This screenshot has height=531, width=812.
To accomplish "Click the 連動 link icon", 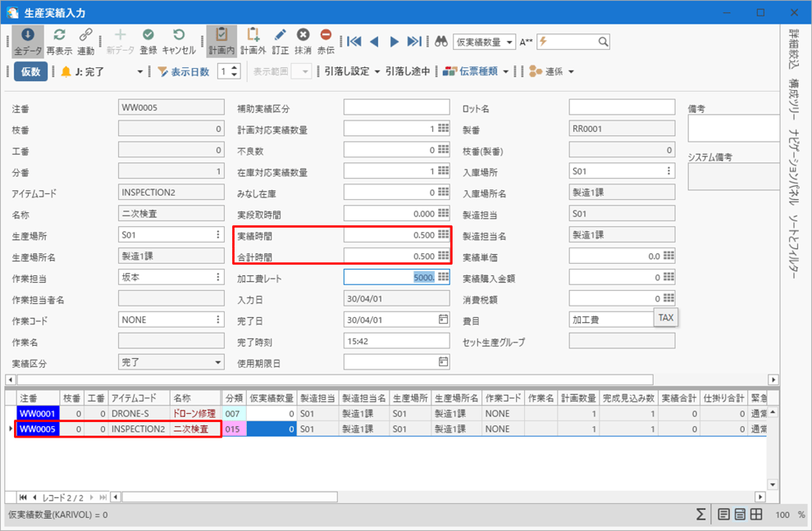I will 85,35.
